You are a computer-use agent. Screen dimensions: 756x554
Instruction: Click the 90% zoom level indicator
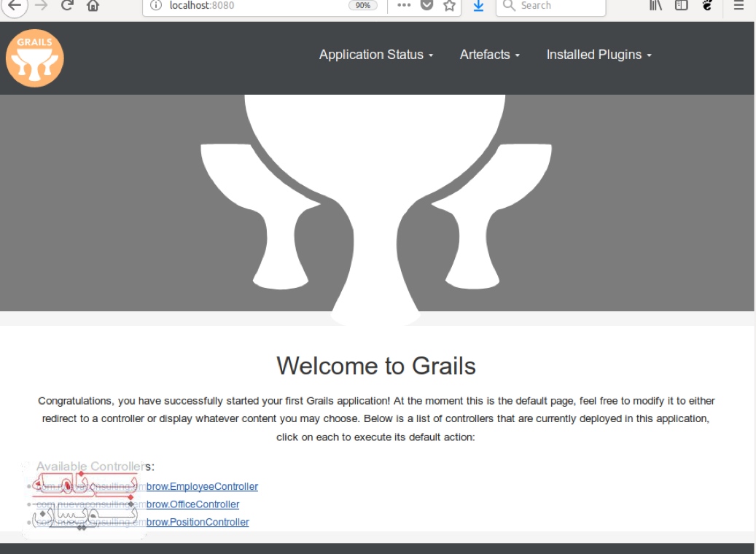(x=362, y=6)
